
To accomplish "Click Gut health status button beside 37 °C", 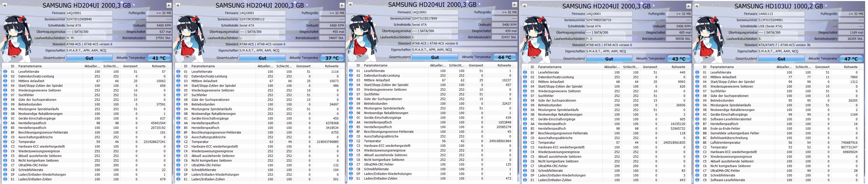I will coord(262,58).
